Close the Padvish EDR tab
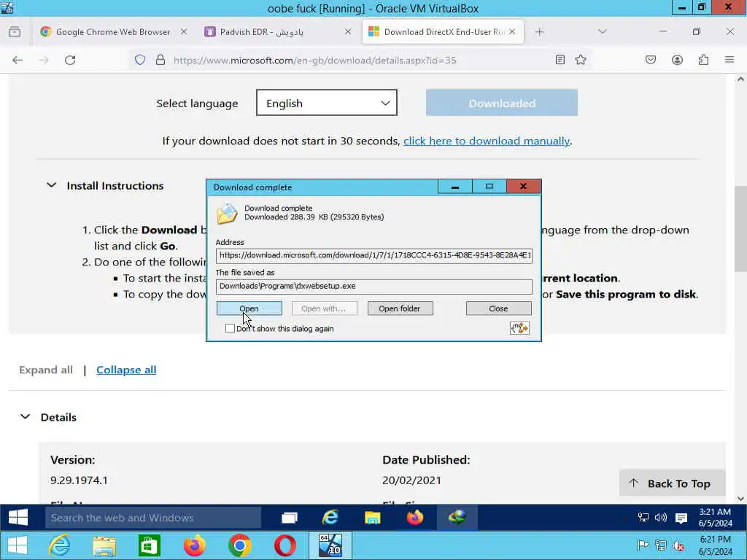The image size is (747, 560). point(348,31)
